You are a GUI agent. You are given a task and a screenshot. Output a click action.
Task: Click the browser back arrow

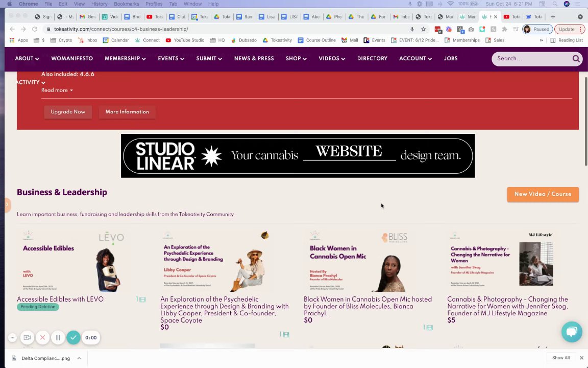pos(12,29)
